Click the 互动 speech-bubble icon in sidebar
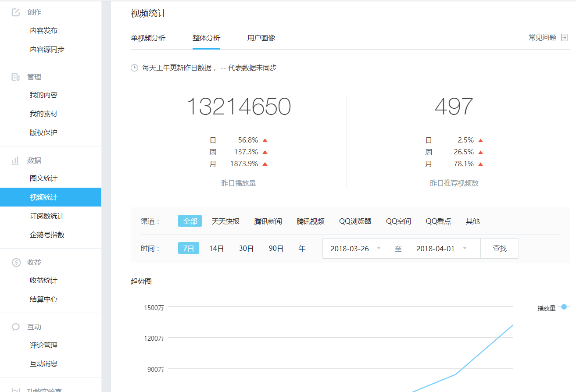 (x=16, y=327)
